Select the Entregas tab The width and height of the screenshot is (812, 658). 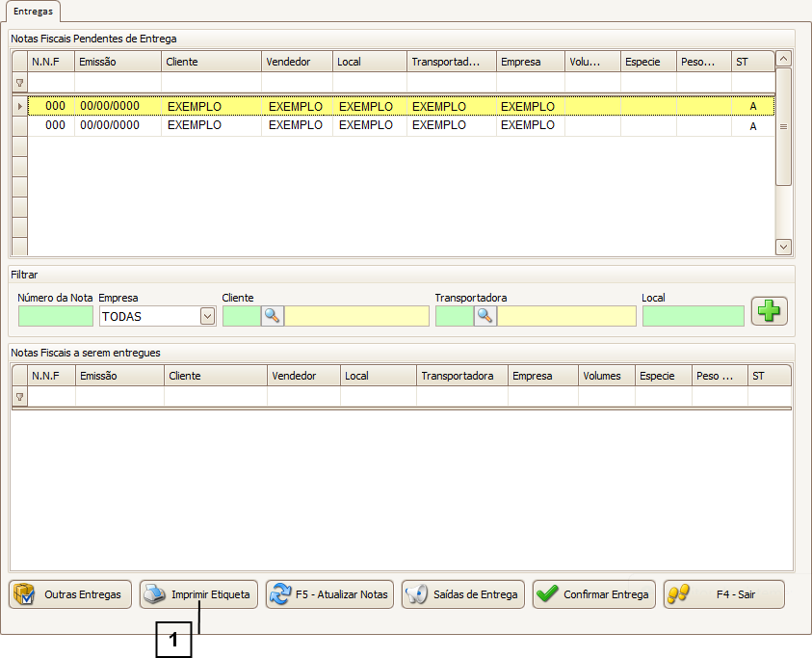33,11
